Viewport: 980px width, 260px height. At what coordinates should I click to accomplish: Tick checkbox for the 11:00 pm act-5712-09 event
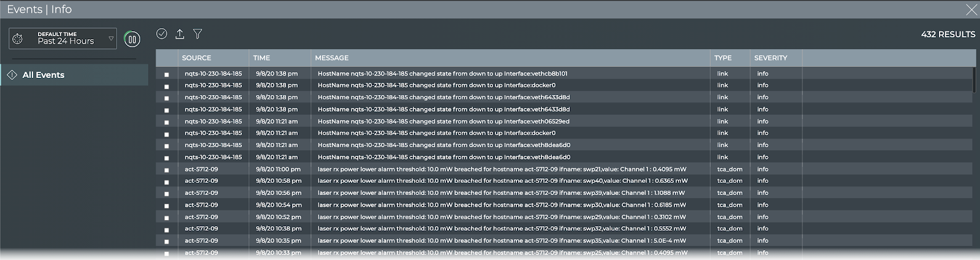[x=167, y=170]
